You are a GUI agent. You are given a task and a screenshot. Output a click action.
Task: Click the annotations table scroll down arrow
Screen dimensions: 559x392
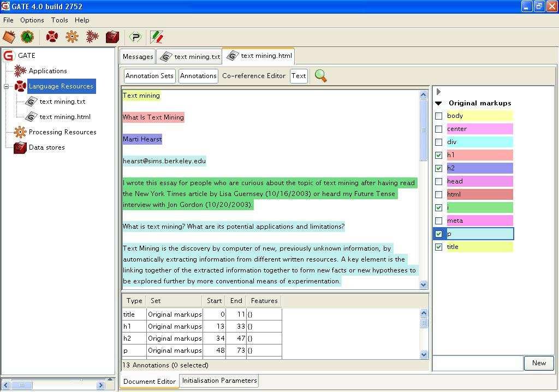[424, 354]
